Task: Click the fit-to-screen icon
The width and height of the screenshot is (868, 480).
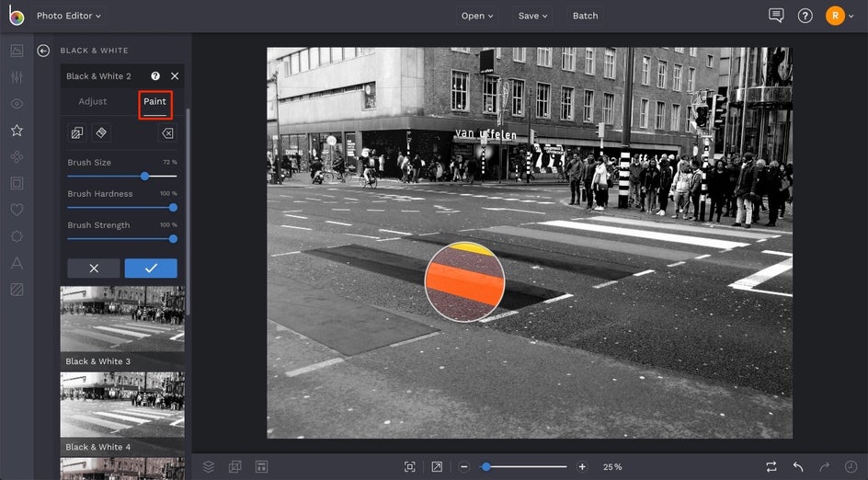Action: (x=410, y=467)
